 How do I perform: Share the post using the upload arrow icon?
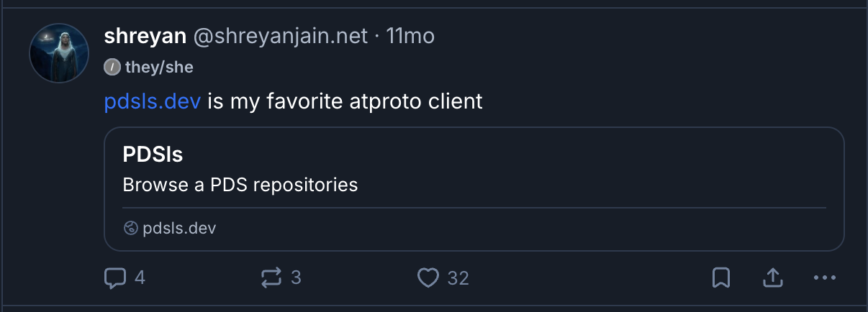pyautogui.click(x=772, y=277)
